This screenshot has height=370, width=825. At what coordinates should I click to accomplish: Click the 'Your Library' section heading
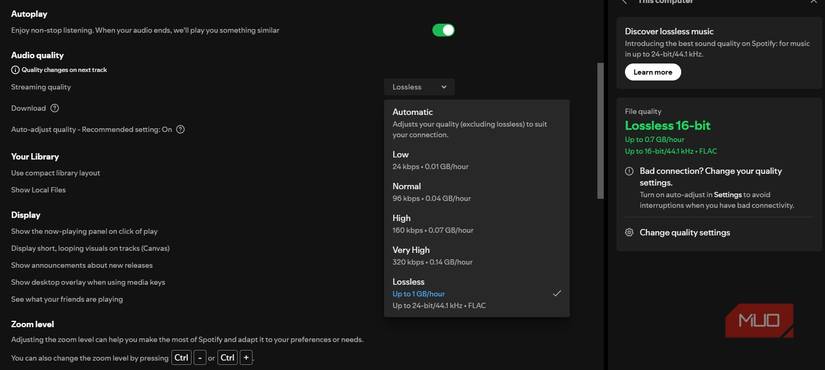[x=35, y=157]
